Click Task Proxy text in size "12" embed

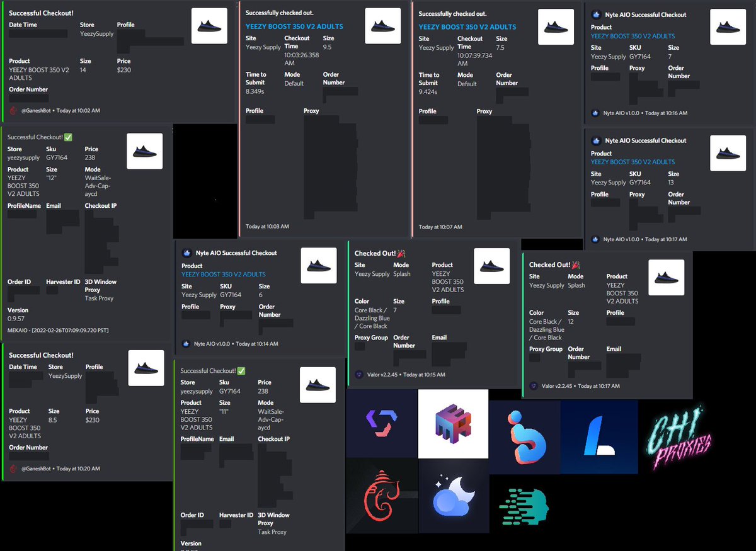pyautogui.click(x=99, y=298)
